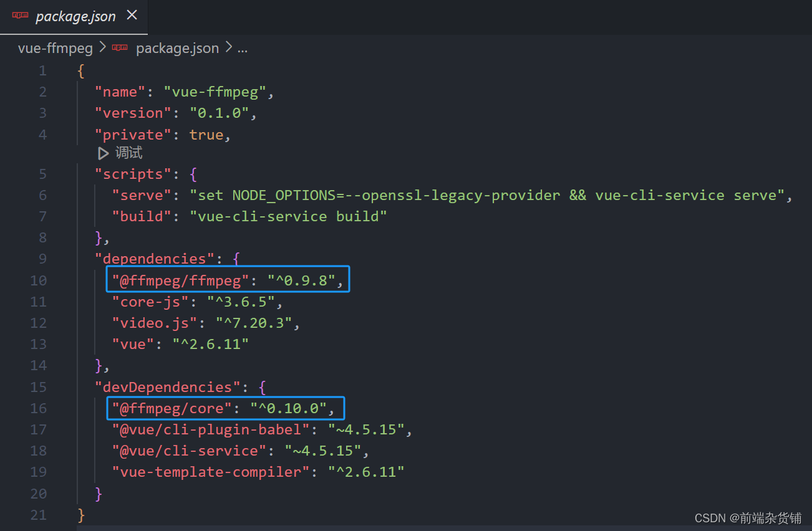Click the "vue-template-compiler" key

pyautogui.click(x=210, y=472)
